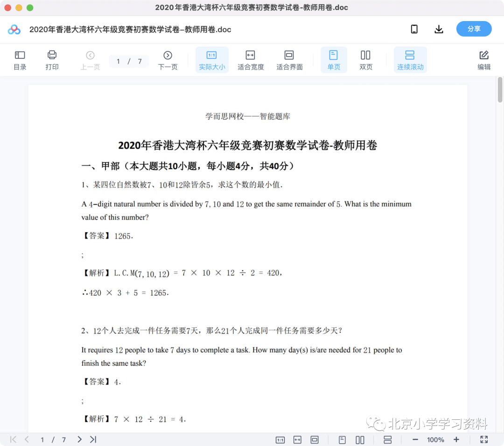Image resolution: width=504 pixels, height=446 pixels.
Task: Click the vertical scrollbar thumb
Action: (500, 90)
